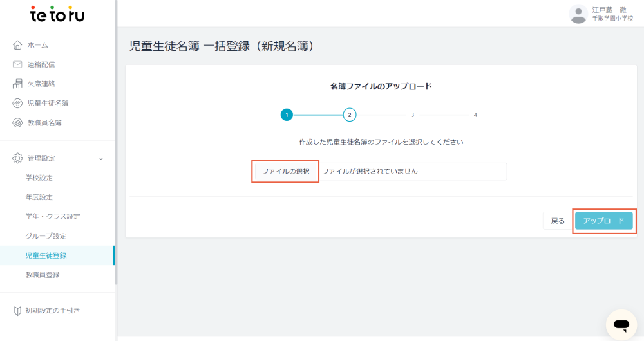This screenshot has height=341, width=644.
Task: Click school name 手取学園小学校
Action: click(x=612, y=19)
